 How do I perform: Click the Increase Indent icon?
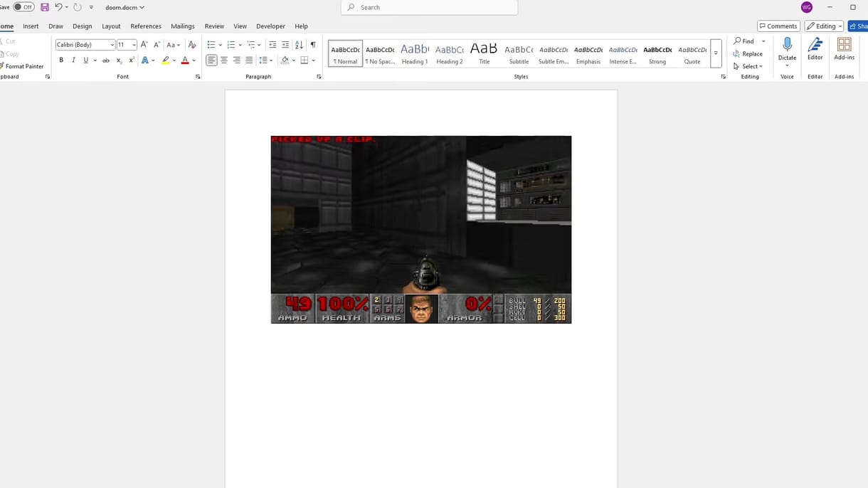(x=285, y=45)
